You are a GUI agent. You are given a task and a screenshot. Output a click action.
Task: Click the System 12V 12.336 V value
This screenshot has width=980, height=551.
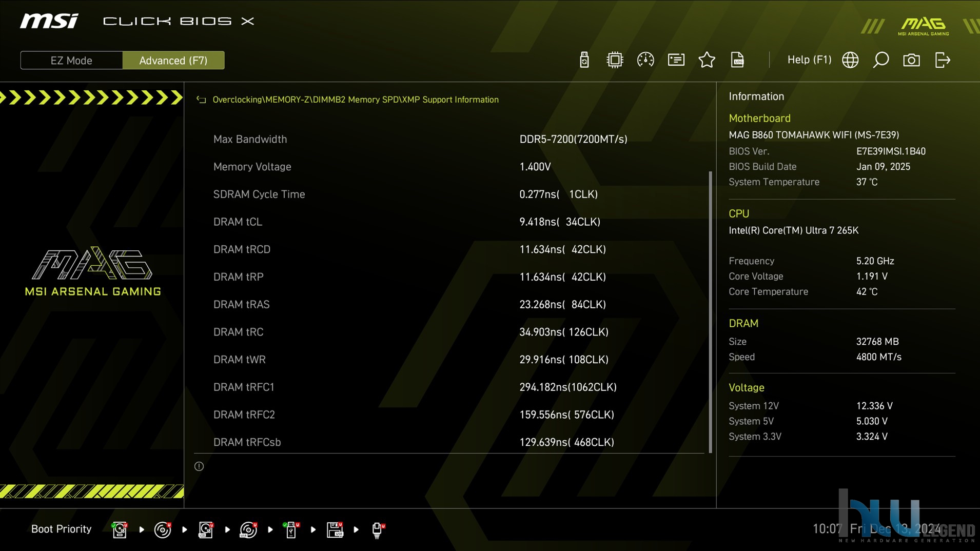click(x=874, y=406)
